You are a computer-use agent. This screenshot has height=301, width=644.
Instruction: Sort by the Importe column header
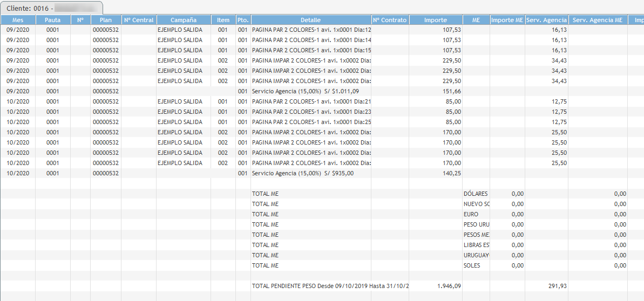[x=435, y=20]
